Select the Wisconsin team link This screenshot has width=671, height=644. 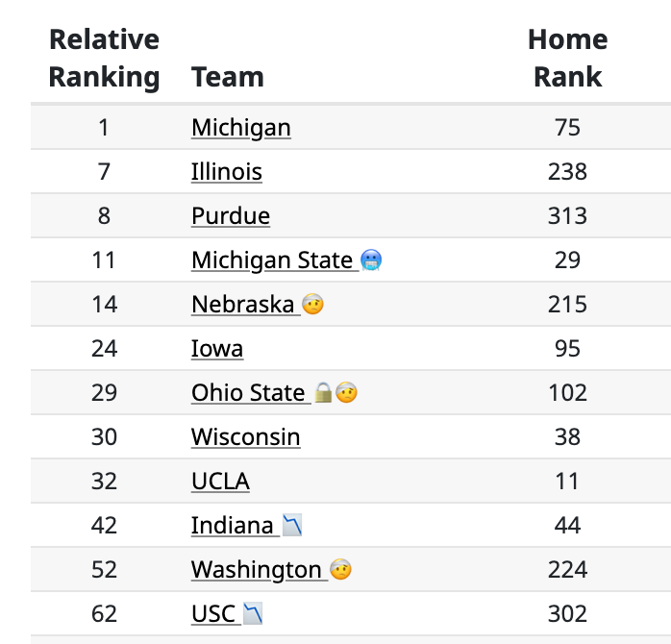(246, 437)
